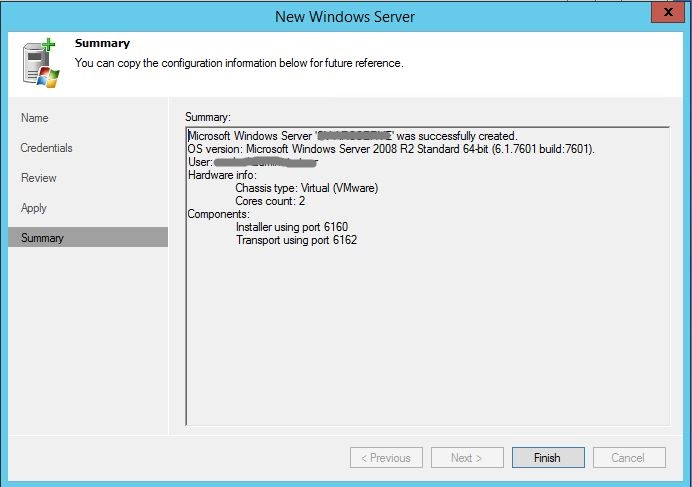This screenshot has height=487, width=692.
Task: Click the 'Summary:' label above text box
Action: (x=208, y=117)
